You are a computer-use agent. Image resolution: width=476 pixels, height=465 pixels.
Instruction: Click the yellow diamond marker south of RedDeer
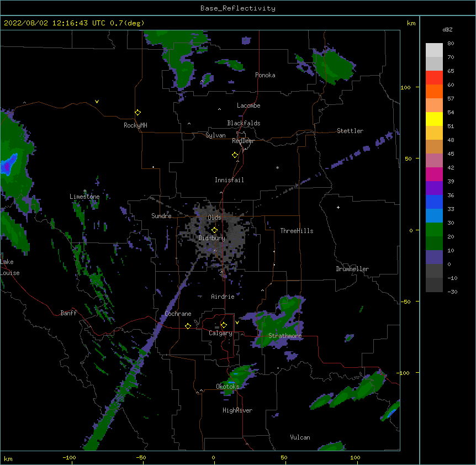click(235, 155)
